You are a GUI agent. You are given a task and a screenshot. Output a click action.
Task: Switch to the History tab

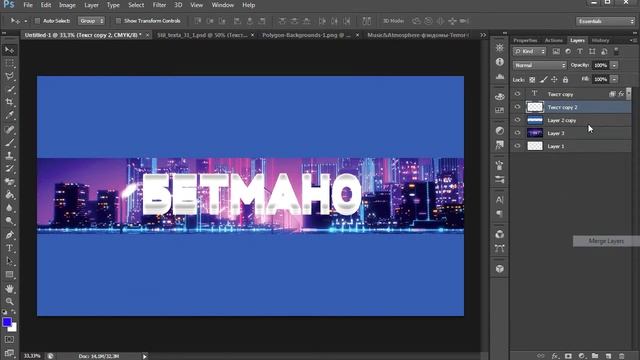(600, 40)
